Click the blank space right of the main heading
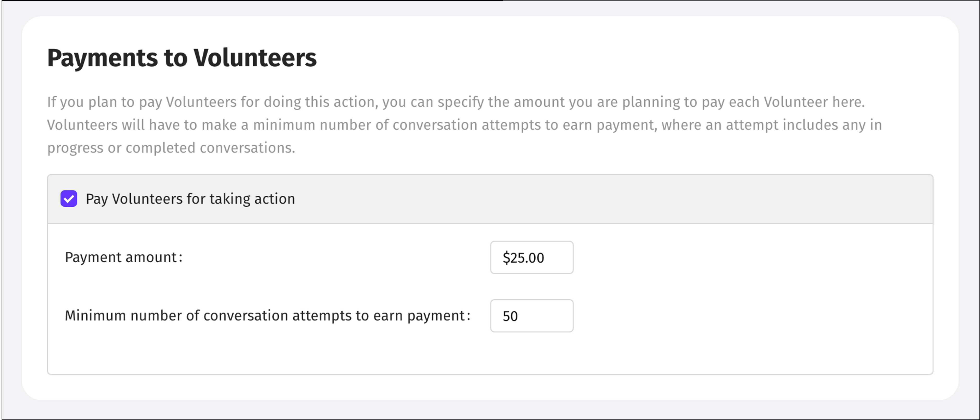The height and width of the screenshot is (420, 980). click(x=609, y=58)
